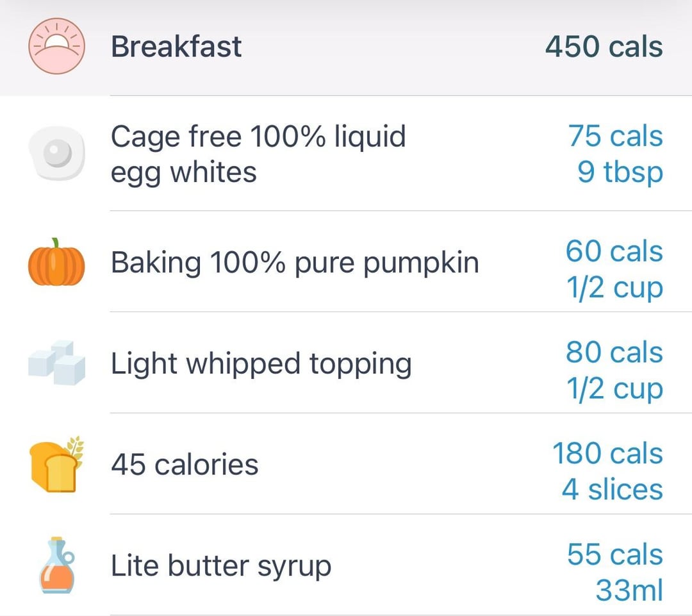Edit the 80 cals topping value
692x616 pixels.
point(614,353)
